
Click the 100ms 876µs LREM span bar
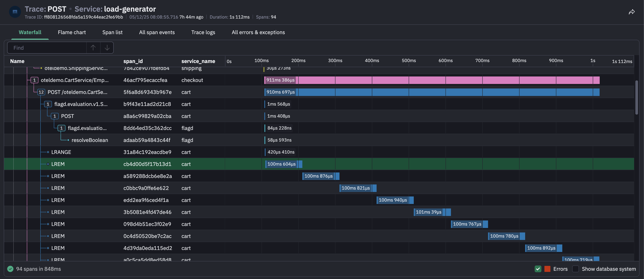point(320,176)
